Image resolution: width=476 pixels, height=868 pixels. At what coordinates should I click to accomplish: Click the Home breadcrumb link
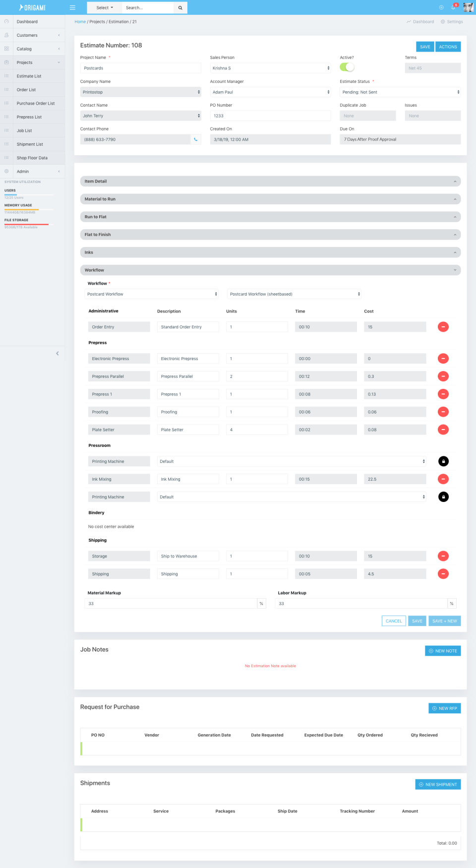tap(80, 22)
